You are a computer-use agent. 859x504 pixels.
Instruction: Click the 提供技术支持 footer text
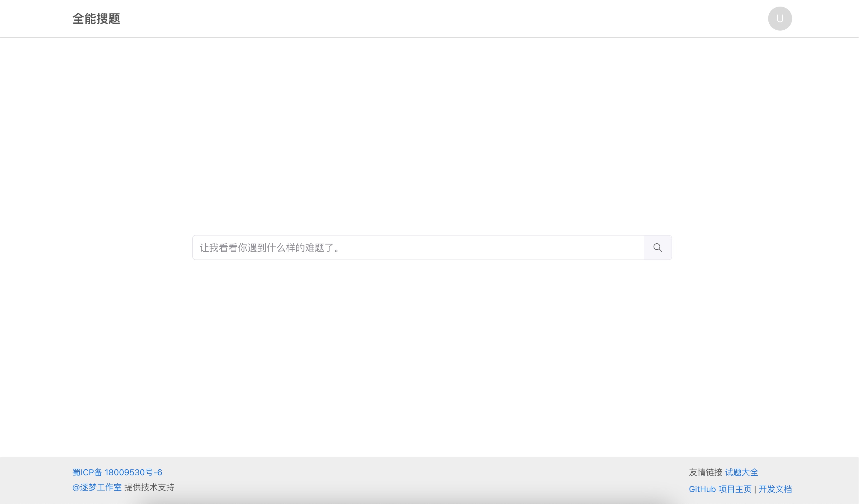pos(149,487)
